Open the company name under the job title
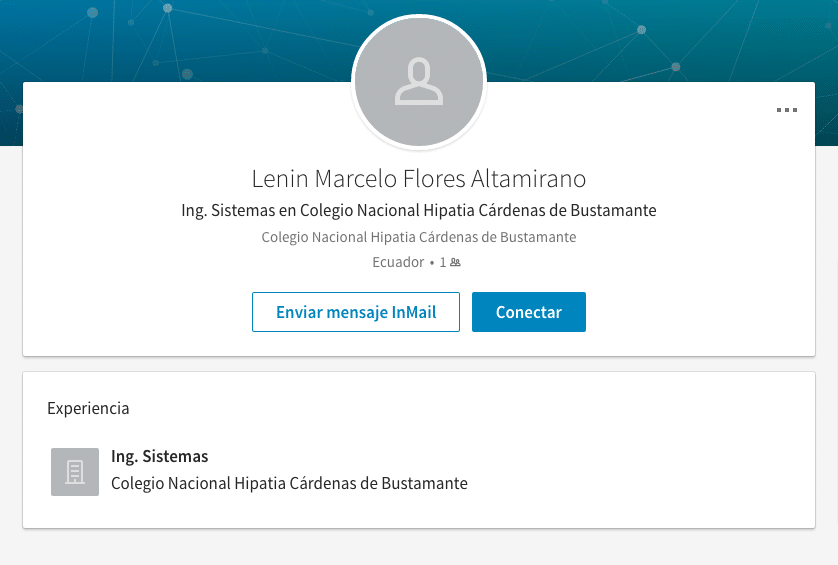The height and width of the screenshot is (565, 838). 289,483
